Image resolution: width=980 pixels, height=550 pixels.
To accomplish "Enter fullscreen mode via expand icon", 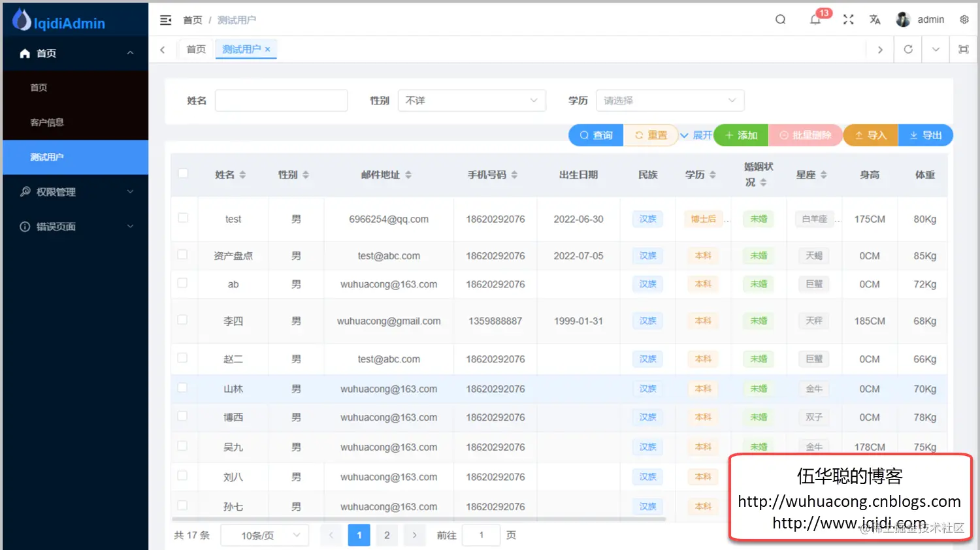I will point(848,20).
